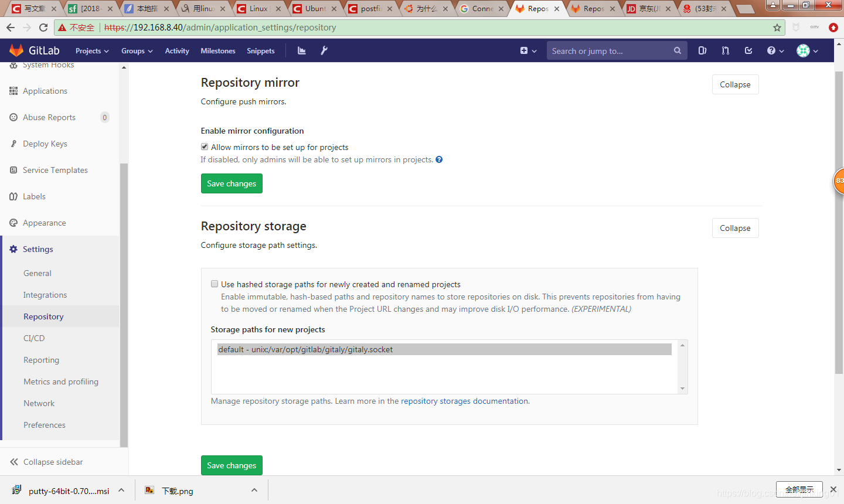Open Todos checkmark icon in navbar
844x504 pixels.
pyautogui.click(x=748, y=51)
